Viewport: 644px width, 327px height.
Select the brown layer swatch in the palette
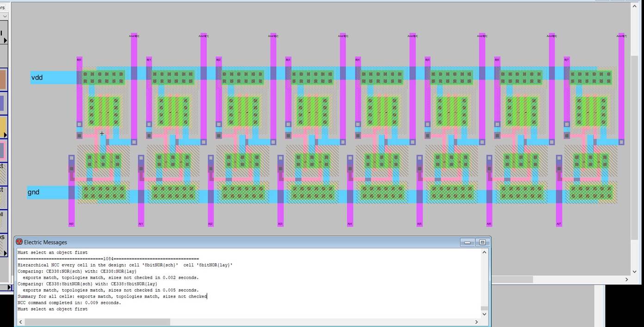pyautogui.click(x=3, y=79)
